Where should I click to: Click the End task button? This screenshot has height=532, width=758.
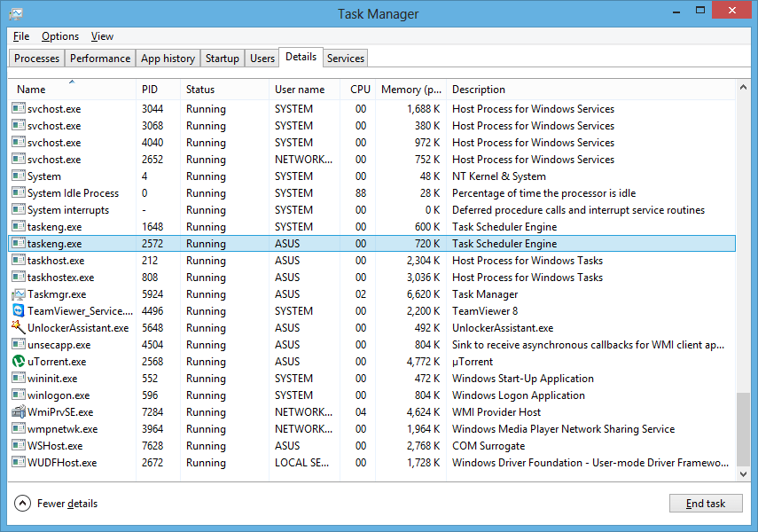(x=706, y=503)
